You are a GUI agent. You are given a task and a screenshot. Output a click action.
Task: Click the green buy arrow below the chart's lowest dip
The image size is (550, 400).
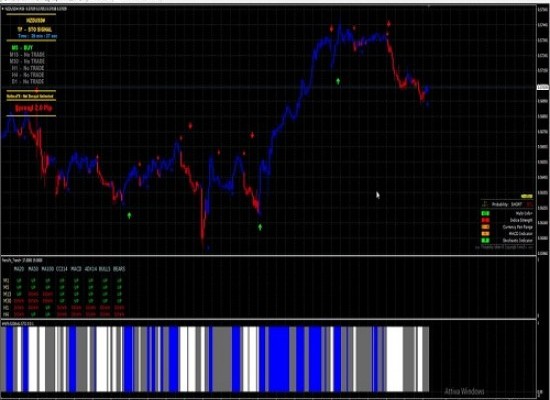260,227
